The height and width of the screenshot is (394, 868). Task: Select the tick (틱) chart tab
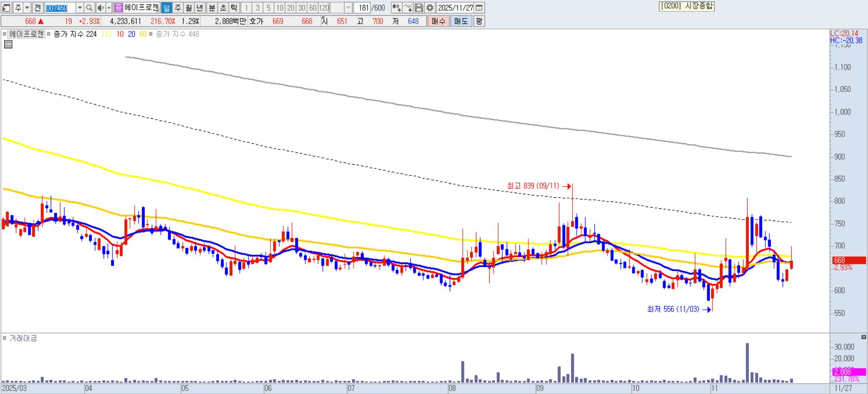pyautogui.click(x=234, y=8)
